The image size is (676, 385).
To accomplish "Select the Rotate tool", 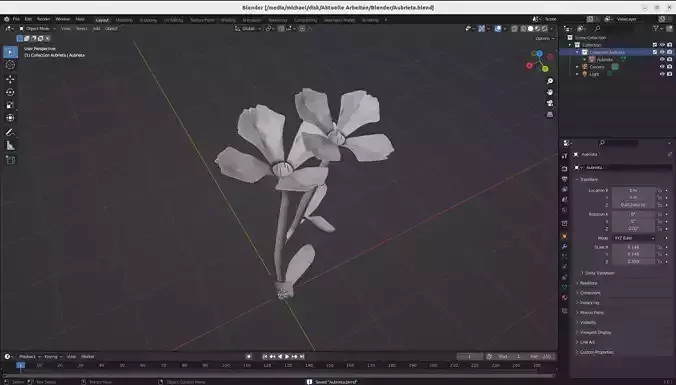I will click(x=10, y=92).
